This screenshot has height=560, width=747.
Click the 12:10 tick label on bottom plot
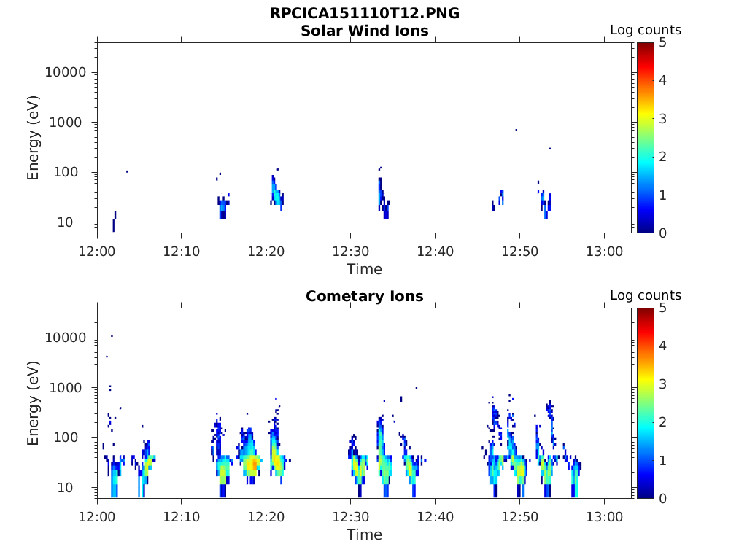(x=182, y=517)
